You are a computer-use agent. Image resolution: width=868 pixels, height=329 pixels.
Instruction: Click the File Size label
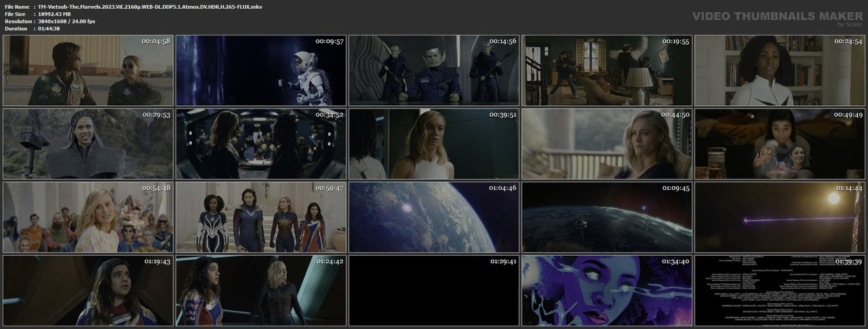coord(15,14)
